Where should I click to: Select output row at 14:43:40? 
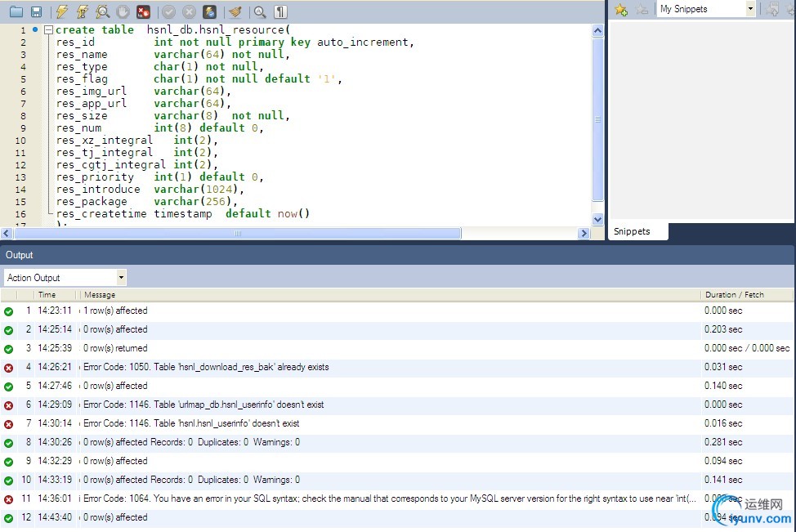pos(396,517)
